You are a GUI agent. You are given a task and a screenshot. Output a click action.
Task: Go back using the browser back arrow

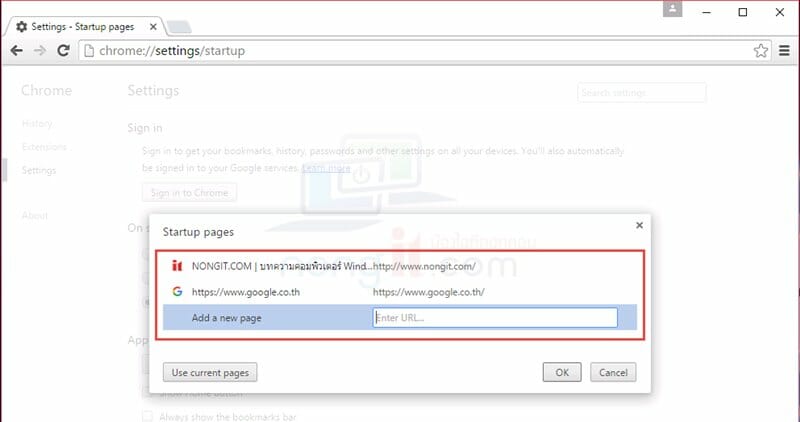pos(16,51)
